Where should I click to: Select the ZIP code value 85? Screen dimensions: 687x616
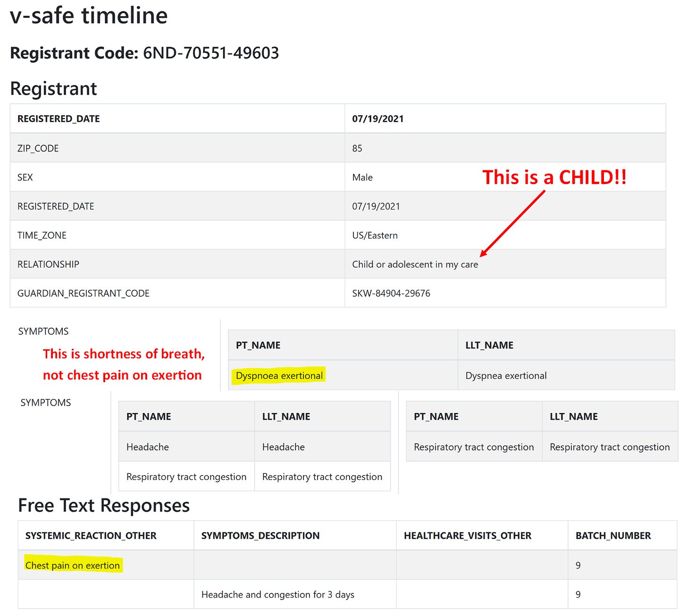click(x=505, y=148)
